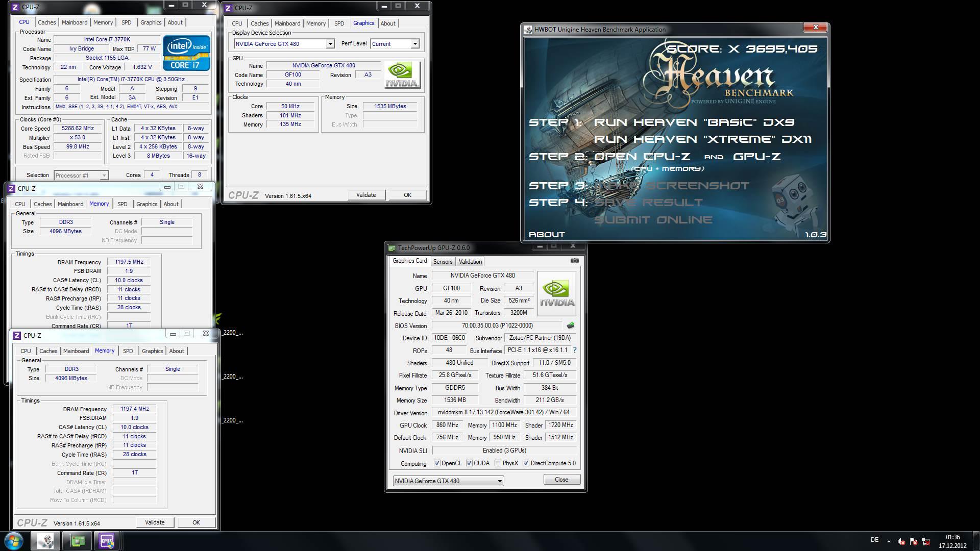Click Show desktop button at taskbar end
980x551 pixels.
[x=976, y=541]
